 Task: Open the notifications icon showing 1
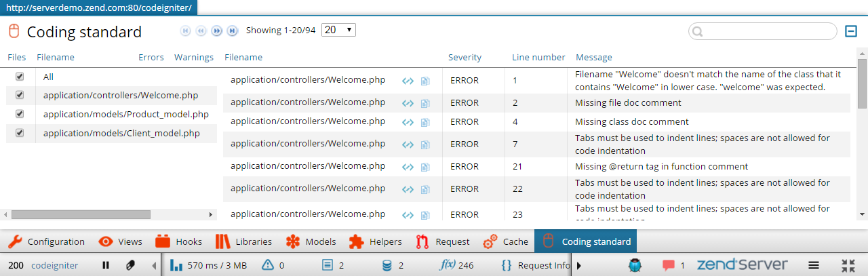[673, 265]
